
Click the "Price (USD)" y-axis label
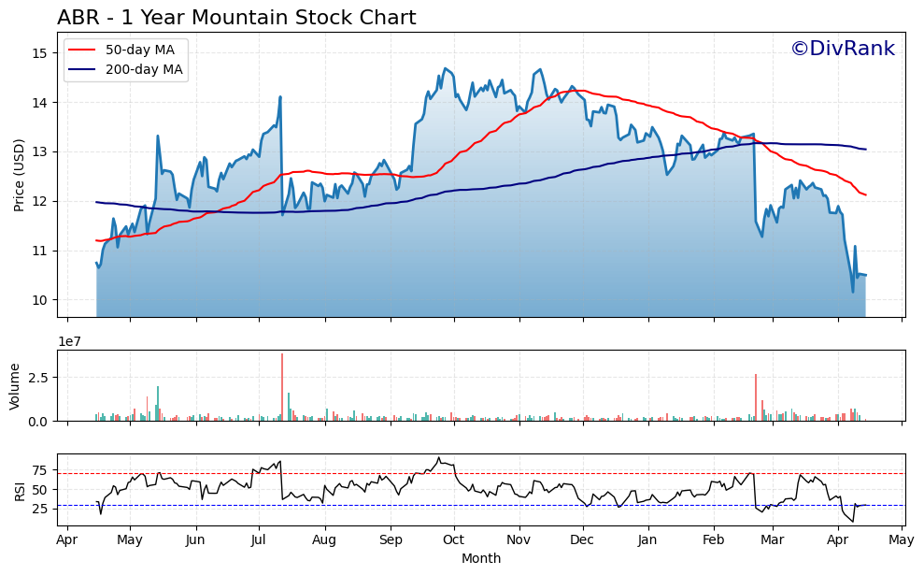pyautogui.click(x=19, y=175)
